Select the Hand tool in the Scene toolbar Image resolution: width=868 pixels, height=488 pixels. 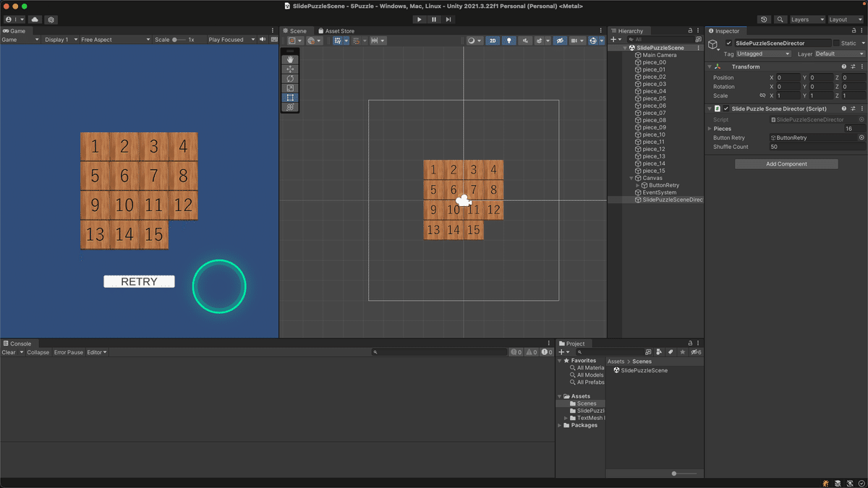coord(290,61)
